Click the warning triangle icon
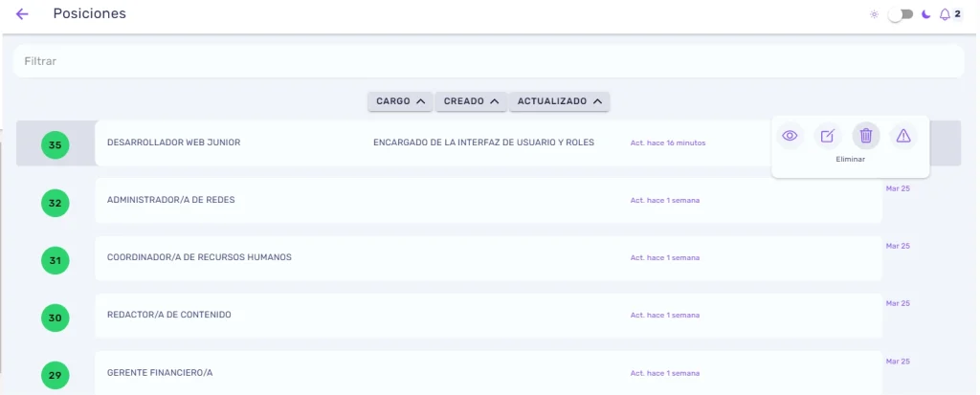This screenshot has width=980, height=395. click(903, 136)
